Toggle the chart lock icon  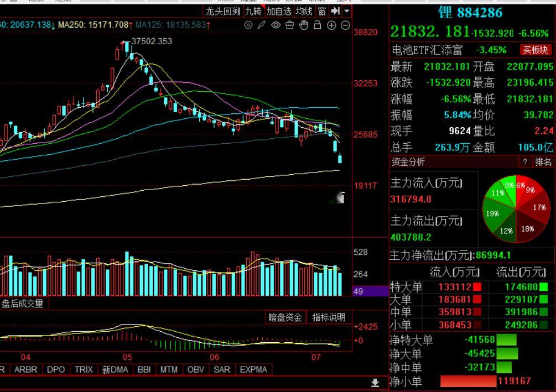click(x=318, y=25)
